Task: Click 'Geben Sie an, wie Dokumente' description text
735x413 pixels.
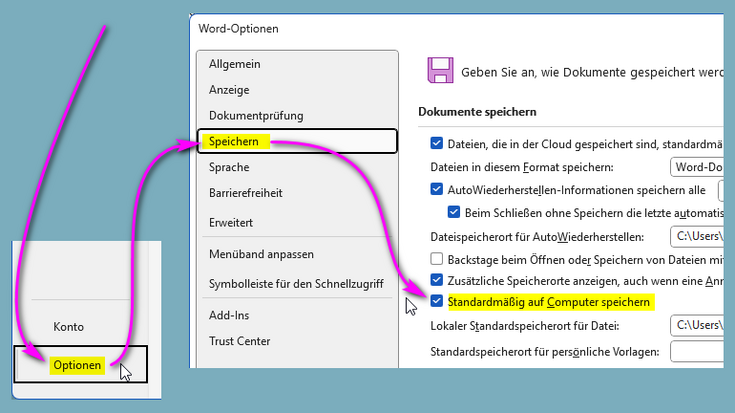Action: [592, 72]
